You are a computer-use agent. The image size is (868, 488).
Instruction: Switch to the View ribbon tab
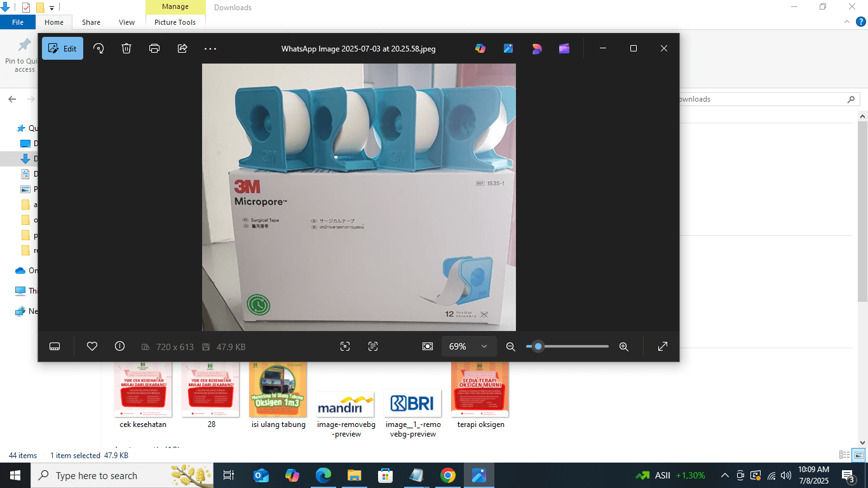coord(126,22)
